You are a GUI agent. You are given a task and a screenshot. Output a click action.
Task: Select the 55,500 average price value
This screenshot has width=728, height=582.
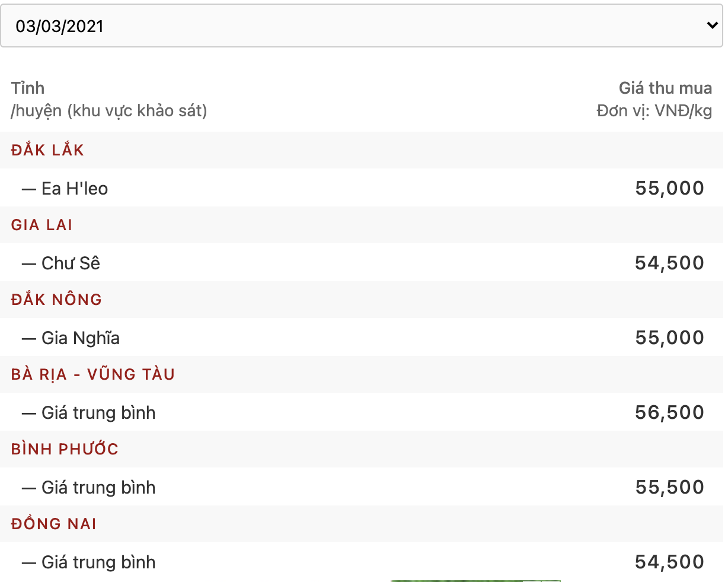(669, 487)
